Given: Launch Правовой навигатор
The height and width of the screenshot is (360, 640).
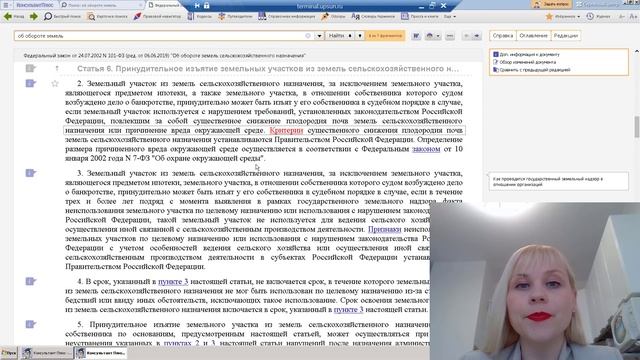Looking at the screenshot, I should [x=157, y=16].
